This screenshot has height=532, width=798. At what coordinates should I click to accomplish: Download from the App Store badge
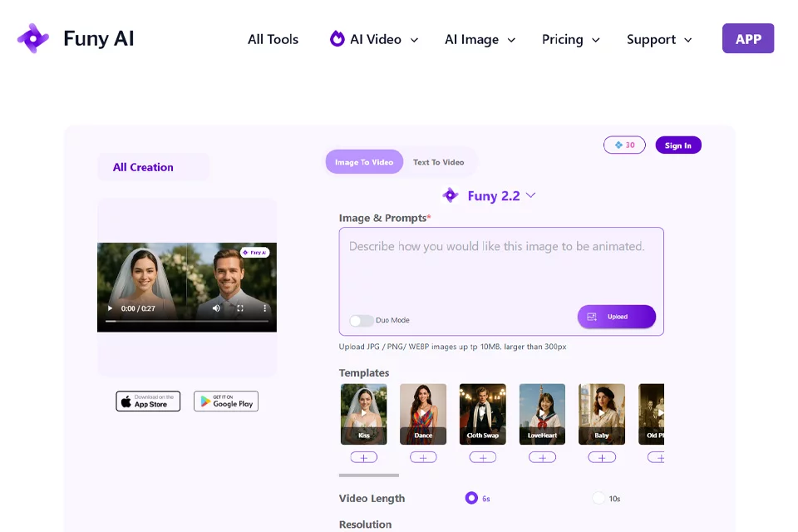[x=148, y=401]
